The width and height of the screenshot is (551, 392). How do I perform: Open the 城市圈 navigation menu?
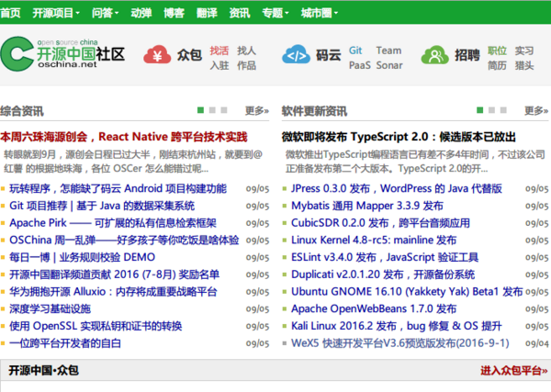pyautogui.click(x=321, y=14)
